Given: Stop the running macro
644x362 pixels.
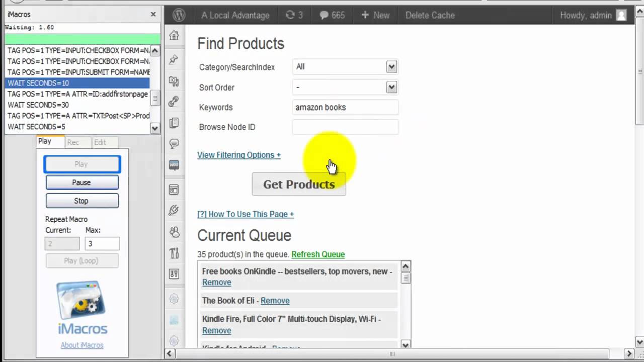Looking at the screenshot, I should click(82, 201).
